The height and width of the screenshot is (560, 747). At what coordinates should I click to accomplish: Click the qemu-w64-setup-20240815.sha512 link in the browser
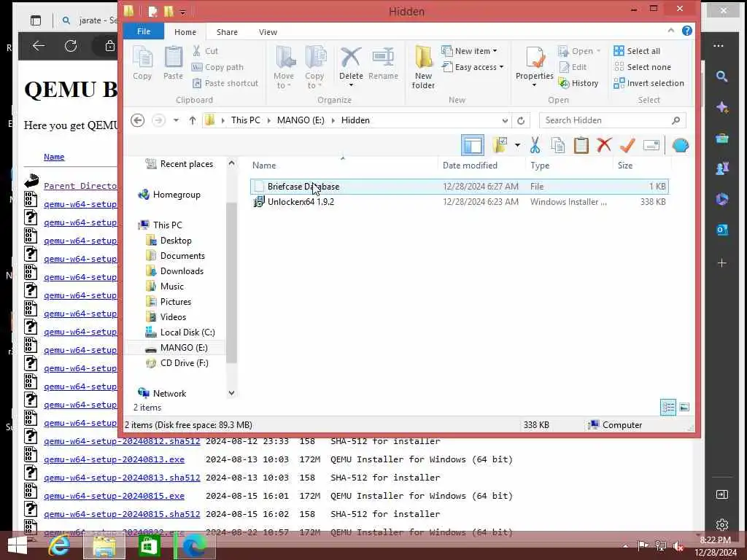coord(122,514)
